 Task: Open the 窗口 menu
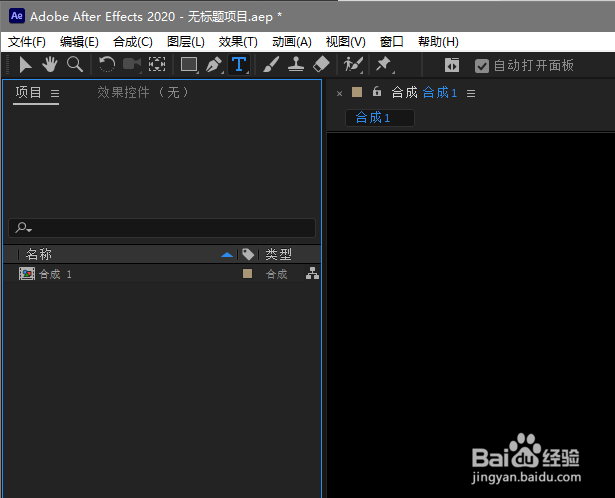click(x=391, y=42)
